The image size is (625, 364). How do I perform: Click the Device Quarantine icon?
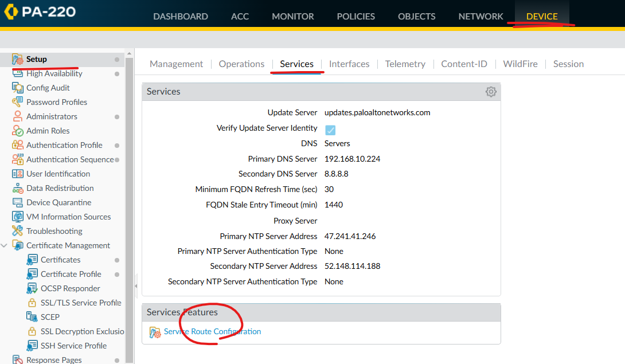click(18, 202)
